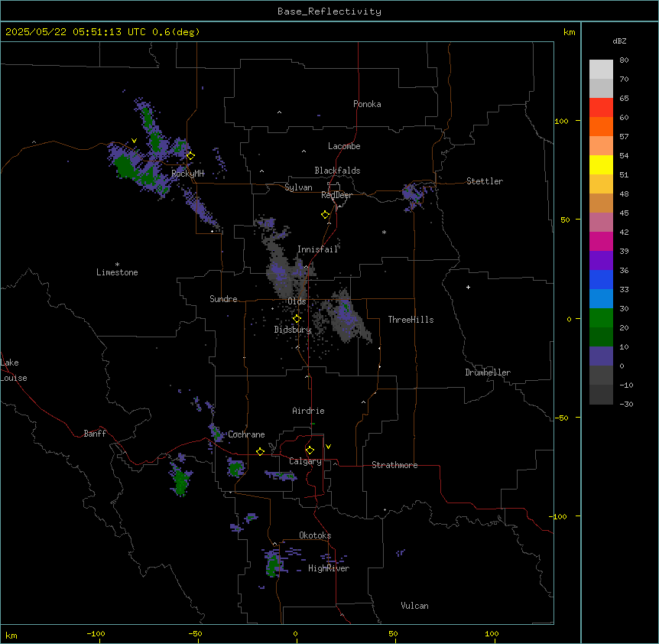Pick the red 60-65 dBZ legend swatch
Viewport: 659px width, 644px height.
pyautogui.click(x=601, y=108)
